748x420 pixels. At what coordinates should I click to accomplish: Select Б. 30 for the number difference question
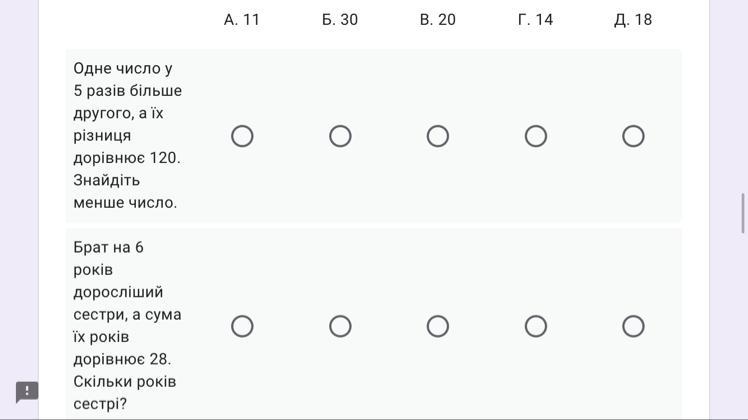tap(340, 136)
